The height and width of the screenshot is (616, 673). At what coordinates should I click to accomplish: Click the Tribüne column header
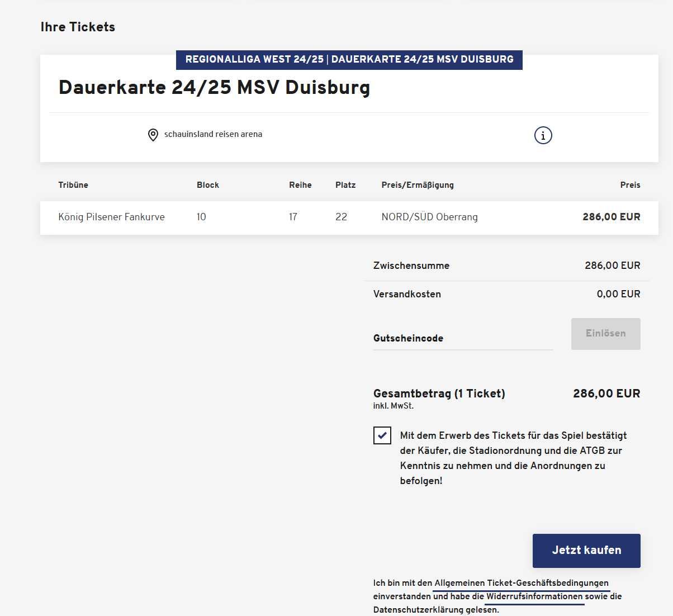73,185
